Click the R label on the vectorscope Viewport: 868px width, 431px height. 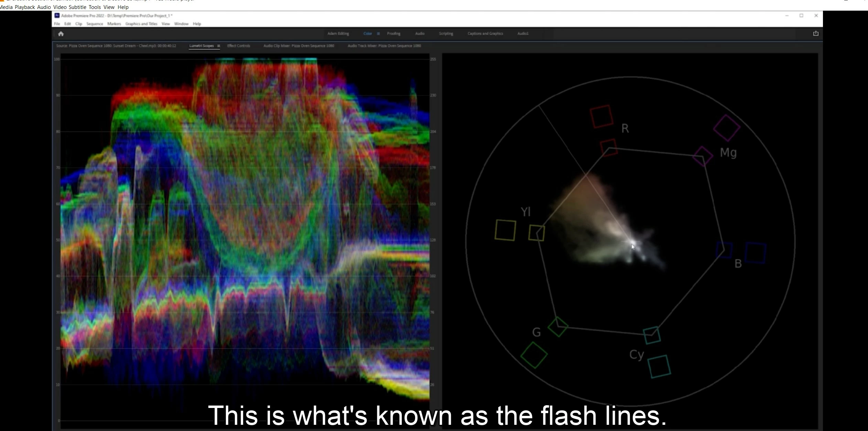[625, 129]
